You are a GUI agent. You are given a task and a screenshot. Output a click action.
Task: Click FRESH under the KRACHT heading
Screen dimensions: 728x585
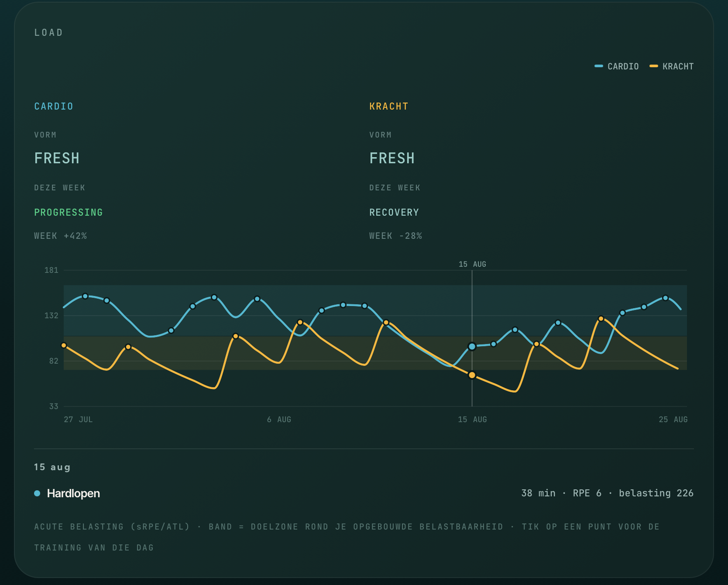tap(392, 158)
